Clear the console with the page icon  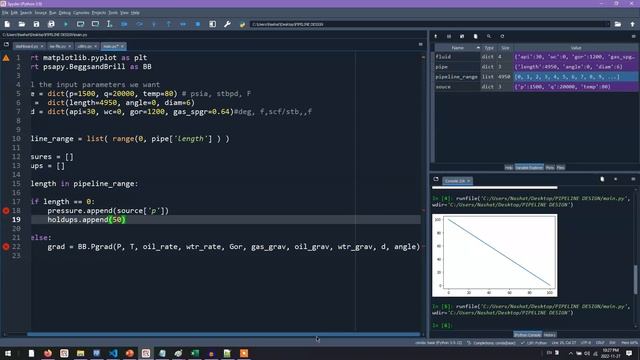point(602,179)
